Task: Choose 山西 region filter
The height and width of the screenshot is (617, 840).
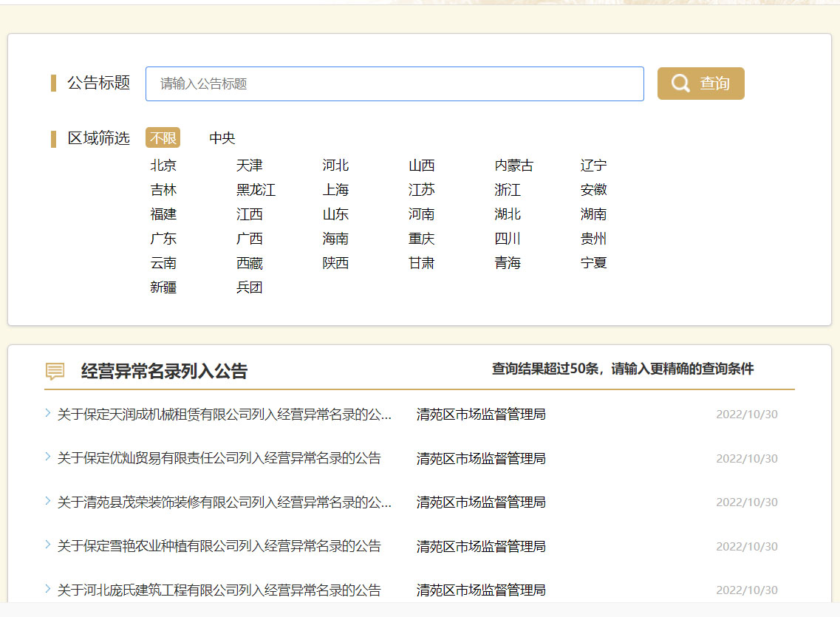Action: (x=422, y=166)
